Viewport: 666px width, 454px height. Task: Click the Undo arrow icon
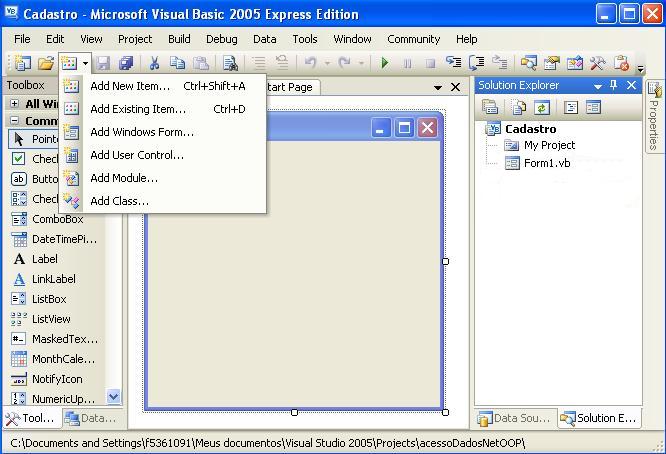(x=311, y=63)
